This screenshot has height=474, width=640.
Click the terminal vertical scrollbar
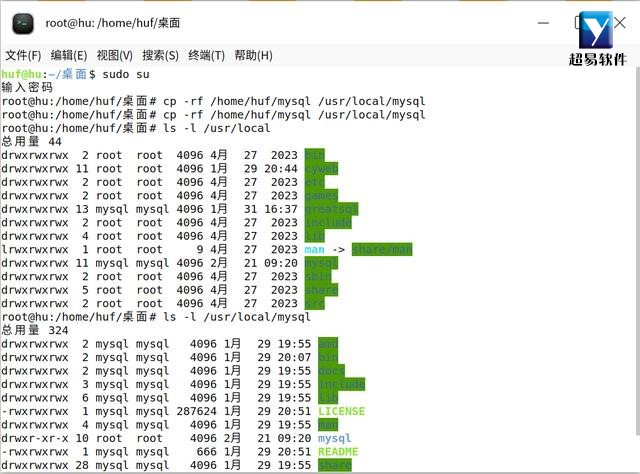[637, 251]
